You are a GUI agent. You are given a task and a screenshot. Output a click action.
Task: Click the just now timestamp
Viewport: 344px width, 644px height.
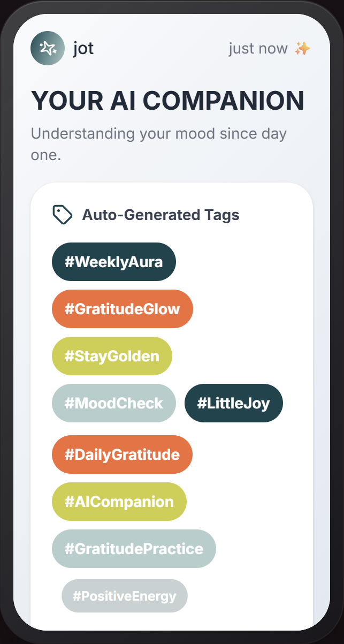click(x=258, y=49)
